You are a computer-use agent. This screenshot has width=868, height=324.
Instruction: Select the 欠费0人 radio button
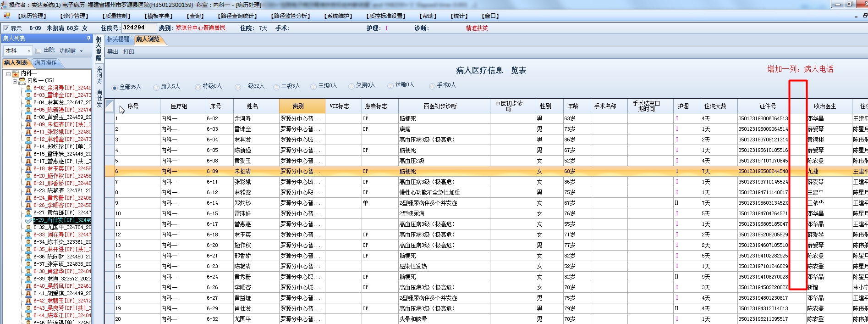352,86
